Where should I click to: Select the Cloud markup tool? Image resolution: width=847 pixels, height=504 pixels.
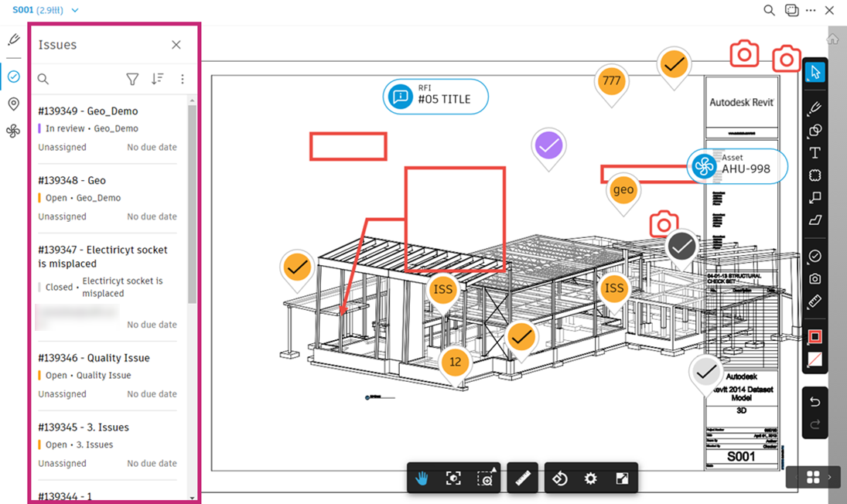815,175
